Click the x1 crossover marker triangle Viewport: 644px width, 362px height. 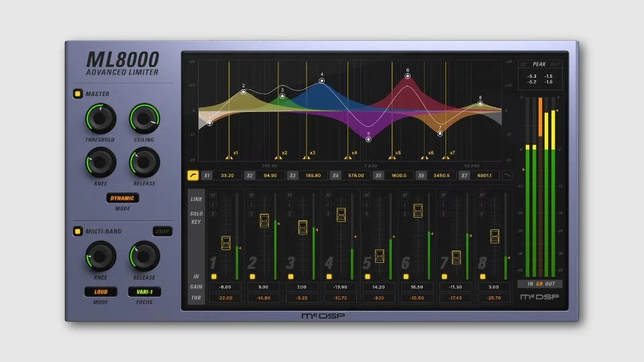pyautogui.click(x=229, y=158)
